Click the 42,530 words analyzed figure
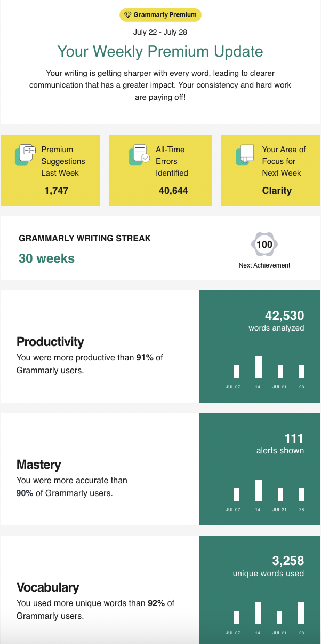Viewport: 321px width, 644px height. pos(284,315)
